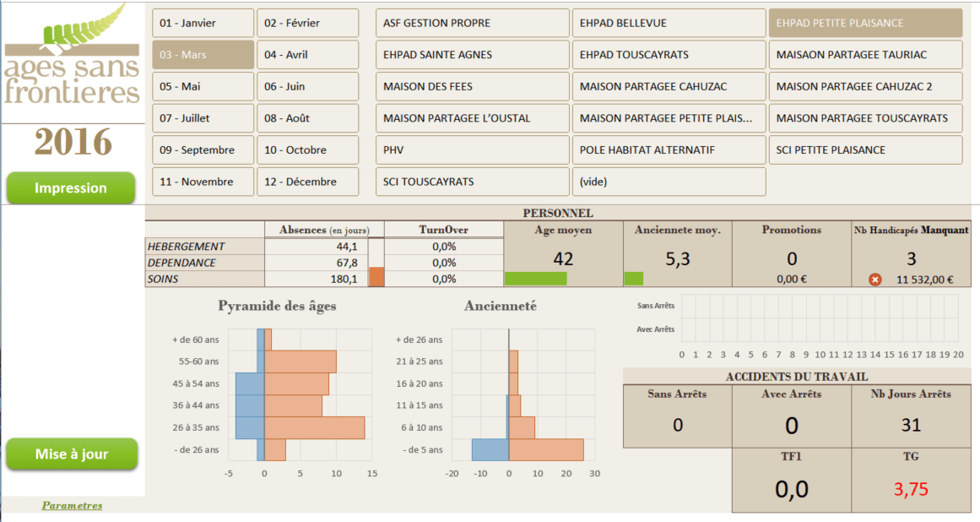The image size is (980, 522).
Task: Click the red X icon beside 11 532,00 €
Action: (874, 280)
